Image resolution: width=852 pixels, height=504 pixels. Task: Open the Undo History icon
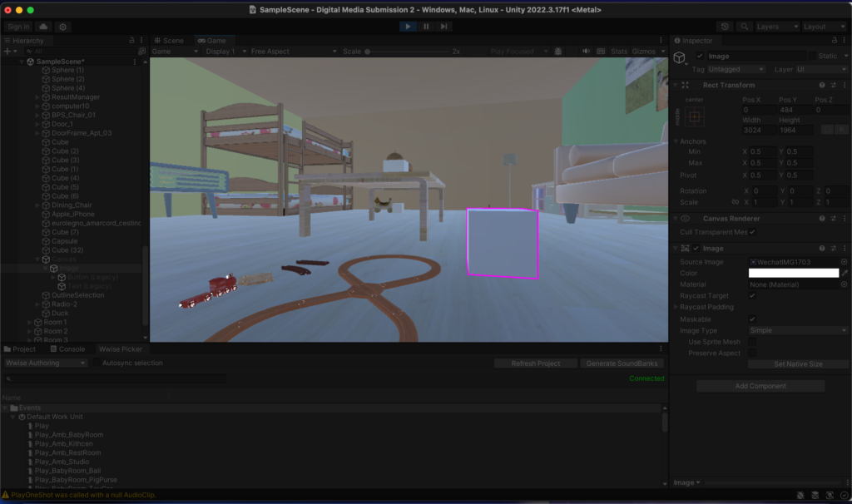726,27
